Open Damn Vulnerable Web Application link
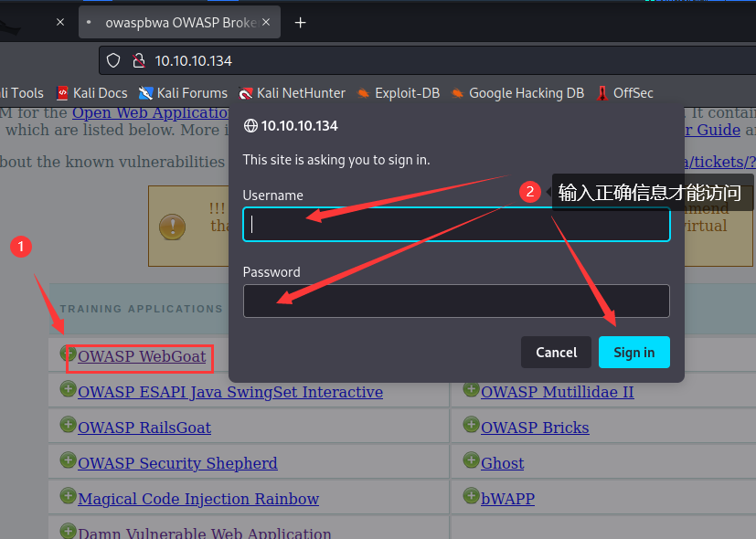Viewport: 756px width, 539px height. (x=205, y=533)
